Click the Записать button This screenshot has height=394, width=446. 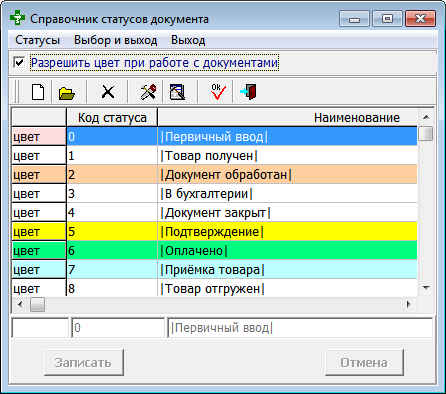pos(84,362)
